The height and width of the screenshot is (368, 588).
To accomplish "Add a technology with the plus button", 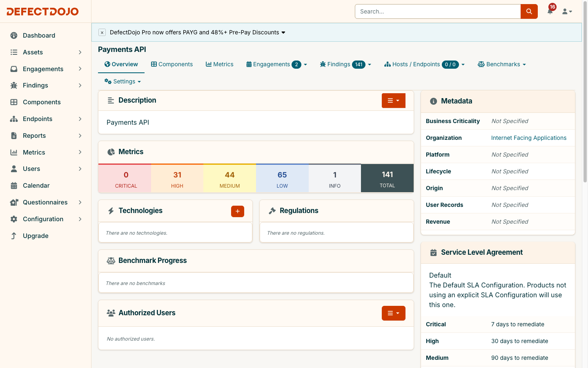I will click(x=238, y=211).
